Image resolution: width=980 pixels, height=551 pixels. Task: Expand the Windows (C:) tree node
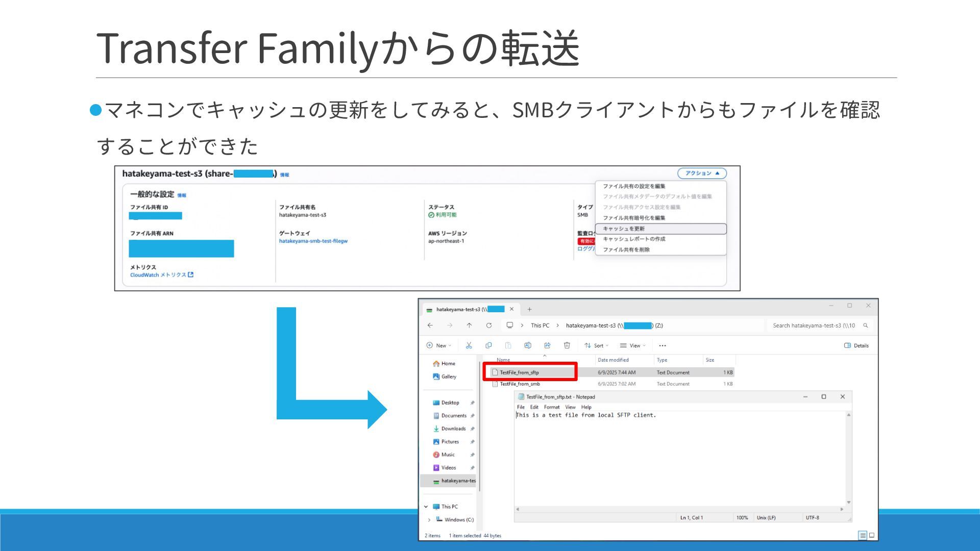(x=429, y=520)
